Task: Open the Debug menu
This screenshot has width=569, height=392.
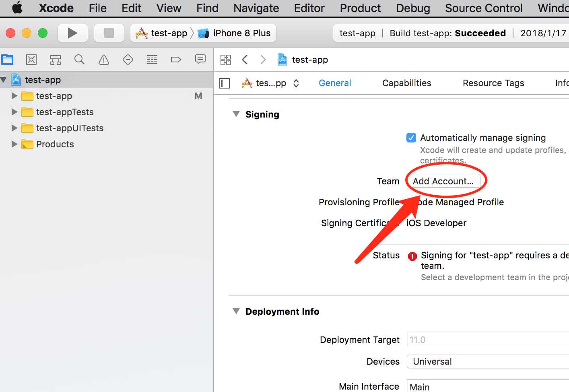Action: click(413, 8)
